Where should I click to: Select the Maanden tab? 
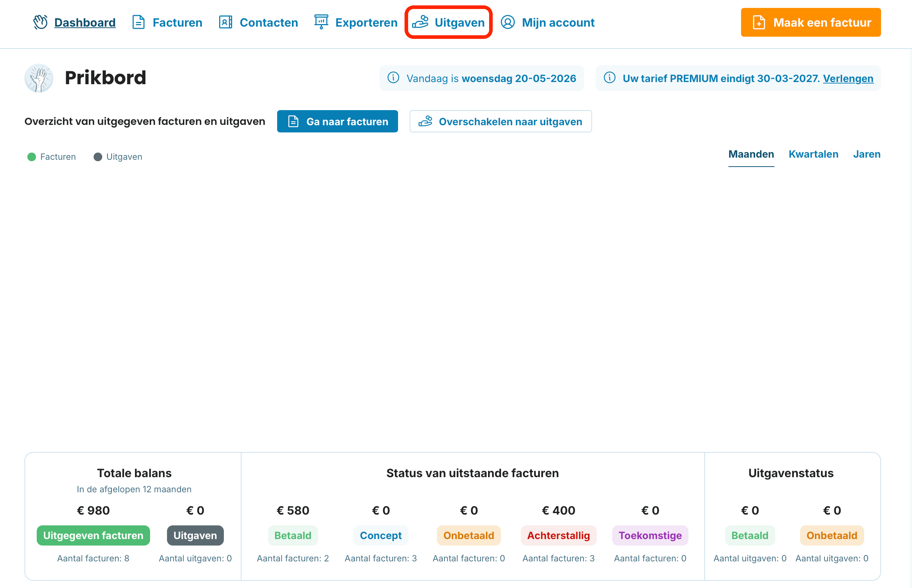tap(751, 154)
